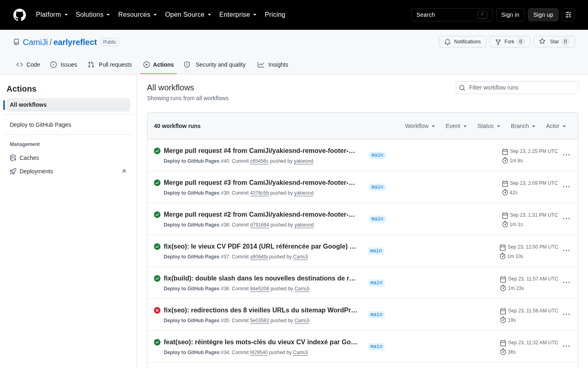Image resolution: width=588 pixels, height=368 pixels.
Task: Expand the Open Source menu
Action: click(188, 15)
